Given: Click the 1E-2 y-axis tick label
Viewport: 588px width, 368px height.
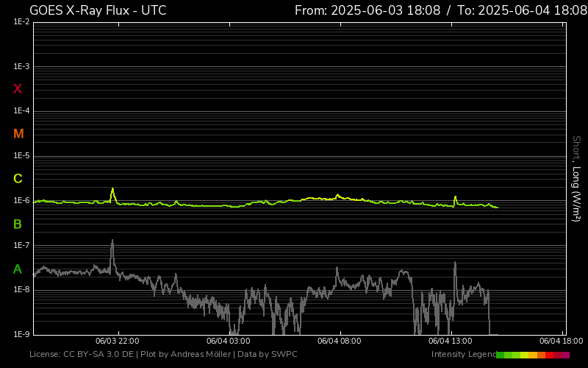Looking at the screenshot, I should pos(21,22).
